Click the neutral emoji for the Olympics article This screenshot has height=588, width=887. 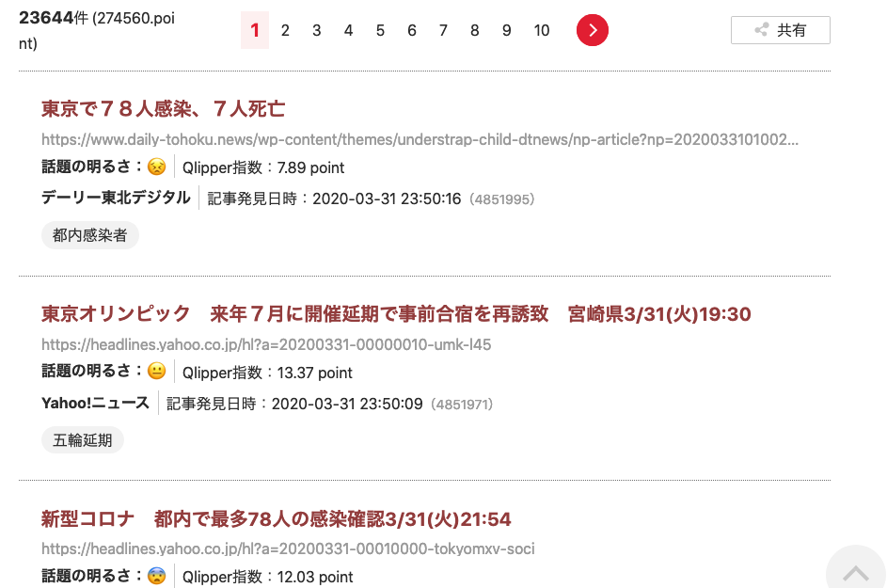coord(156,372)
